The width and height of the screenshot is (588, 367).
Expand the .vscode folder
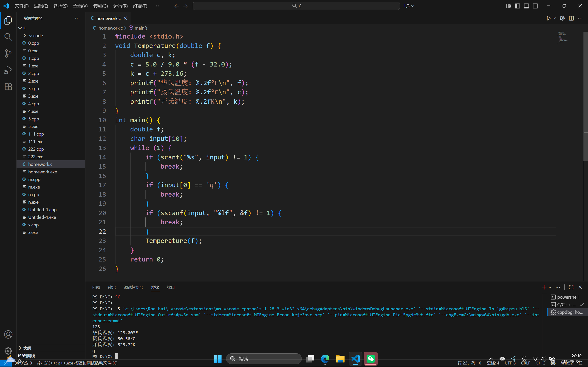click(35, 35)
